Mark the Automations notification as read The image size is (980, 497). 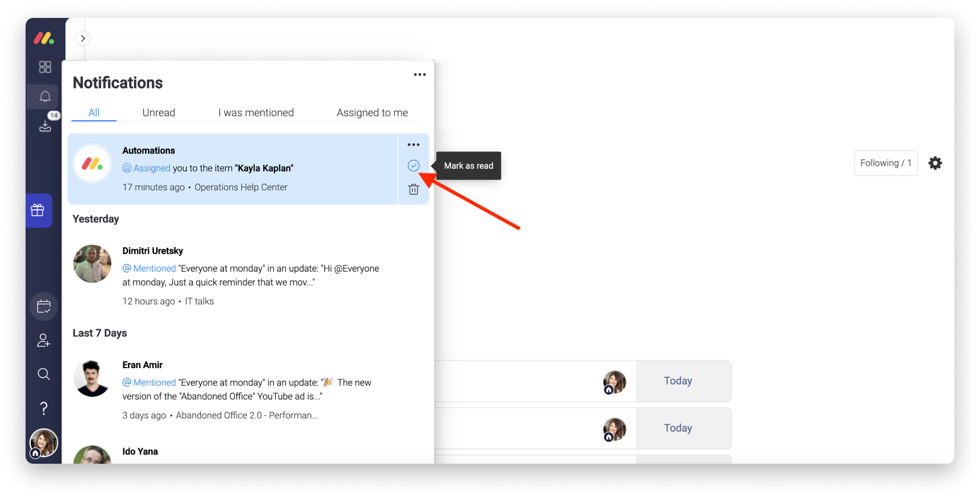pos(414,165)
